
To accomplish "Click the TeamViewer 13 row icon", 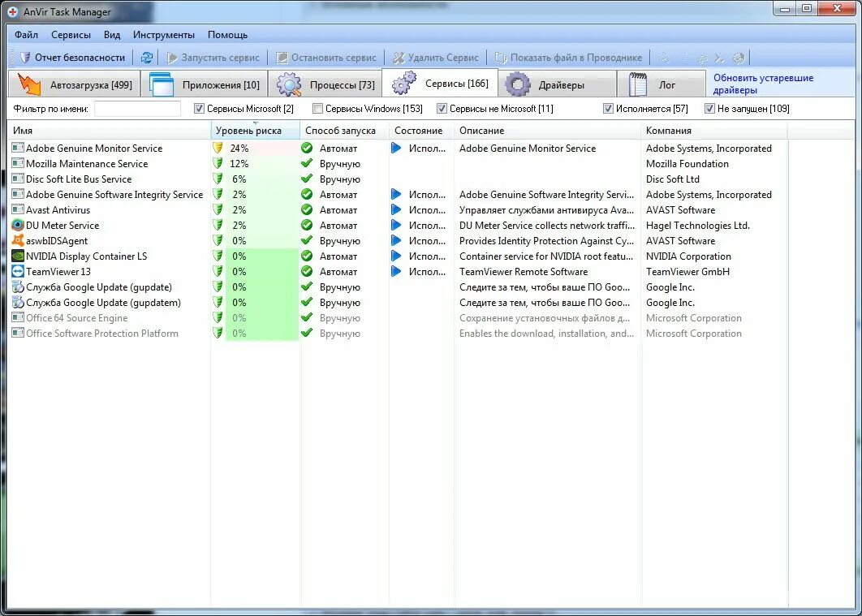I will (x=18, y=271).
